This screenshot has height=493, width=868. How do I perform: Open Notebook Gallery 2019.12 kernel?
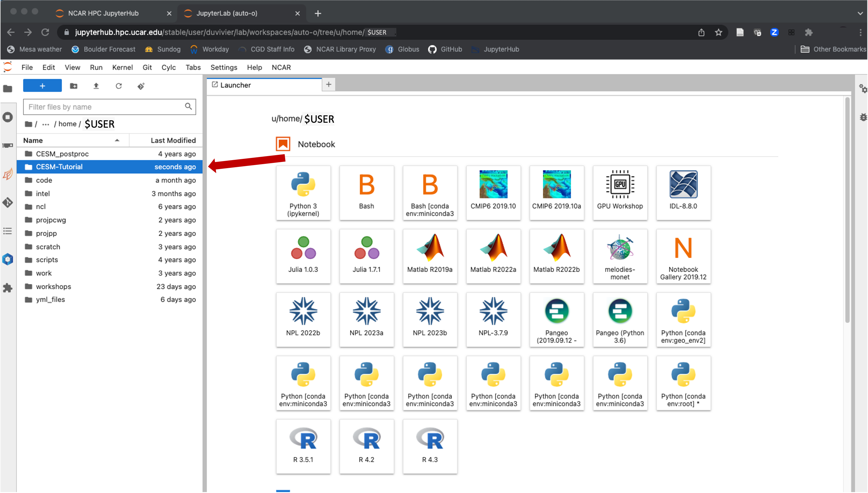click(x=683, y=256)
